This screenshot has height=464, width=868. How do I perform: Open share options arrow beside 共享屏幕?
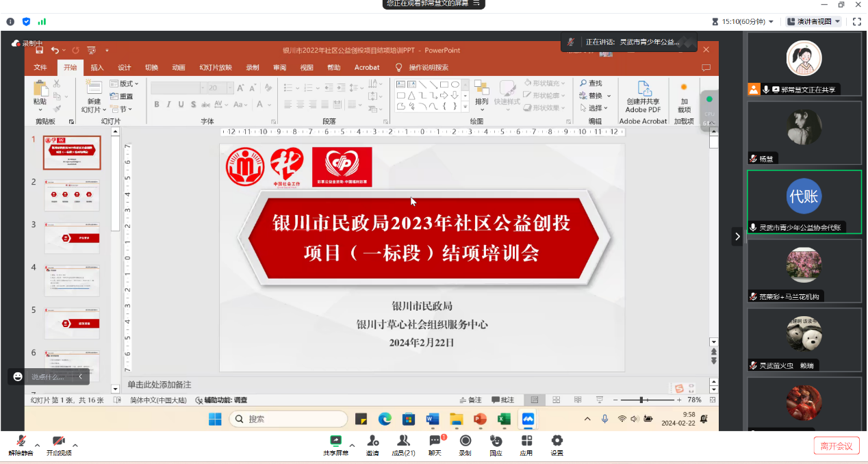pyautogui.click(x=352, y=446)
